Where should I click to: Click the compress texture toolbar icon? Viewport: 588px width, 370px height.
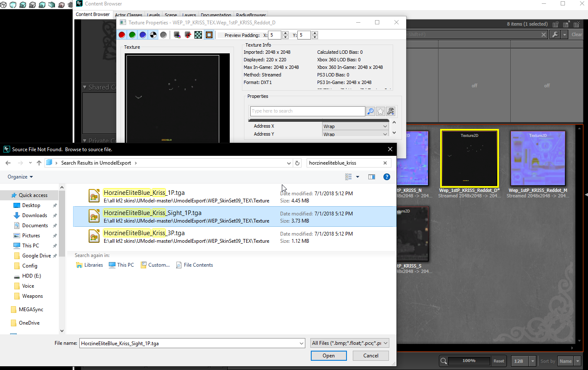[177, 35]
